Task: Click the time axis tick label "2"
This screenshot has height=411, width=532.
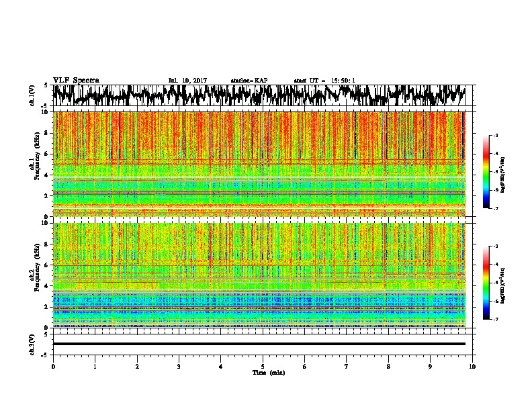Action: (137, 367)
